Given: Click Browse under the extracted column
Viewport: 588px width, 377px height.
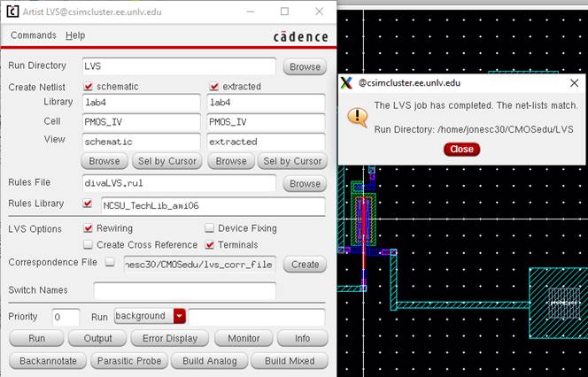Looking at the screenshot, I should point(231,161).
